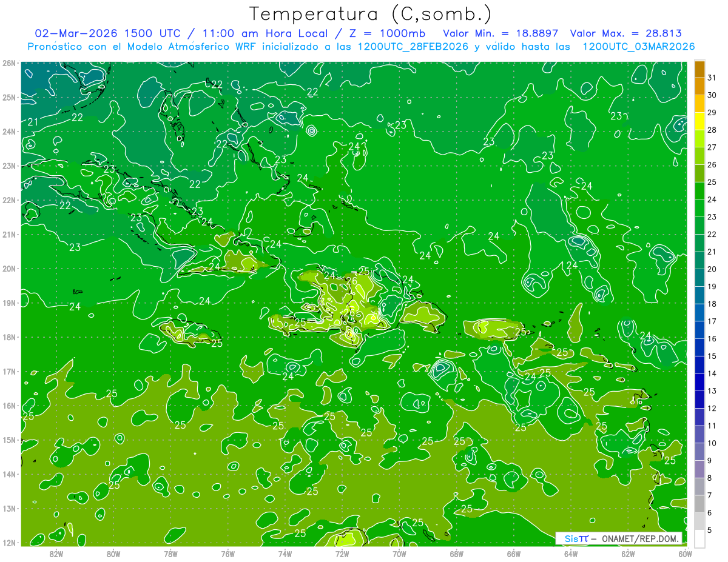Click the legend scale value 14
This screenshot has height=562, width=728.
[x=712, y=373]
